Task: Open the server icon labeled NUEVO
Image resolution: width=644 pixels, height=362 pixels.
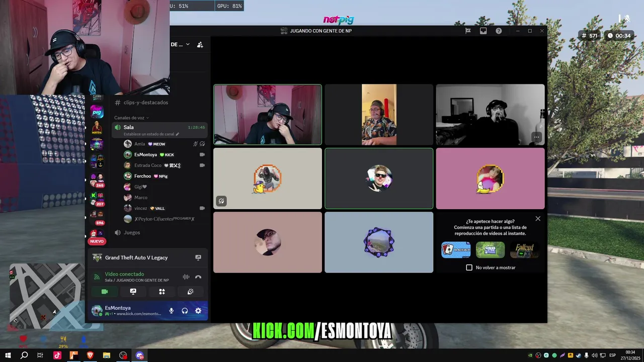Action: tap(97, 236)
